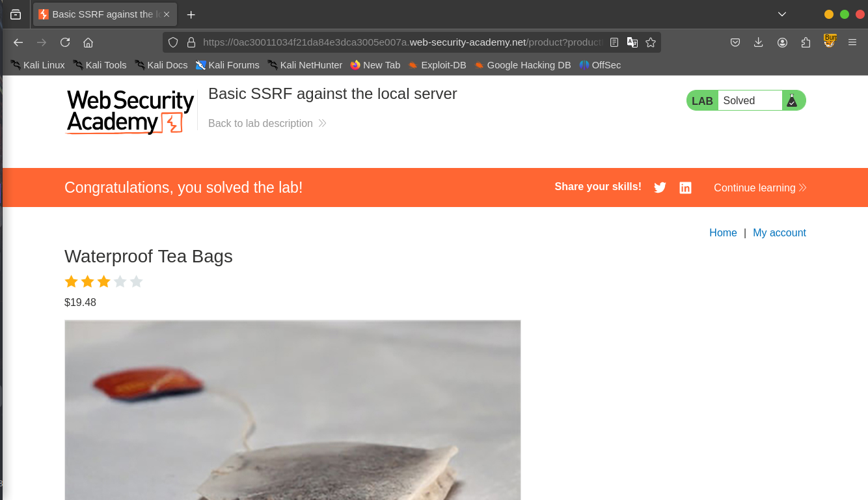Open the padlock site information panel
This screenshot has width=868, height=500.
[x=191, y=42]
